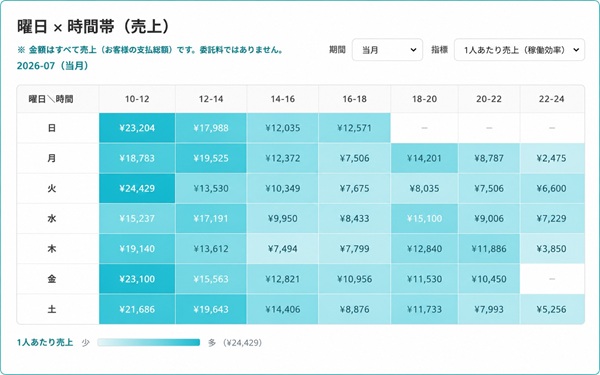Click the ¥12,035 cell

(283, 128)
